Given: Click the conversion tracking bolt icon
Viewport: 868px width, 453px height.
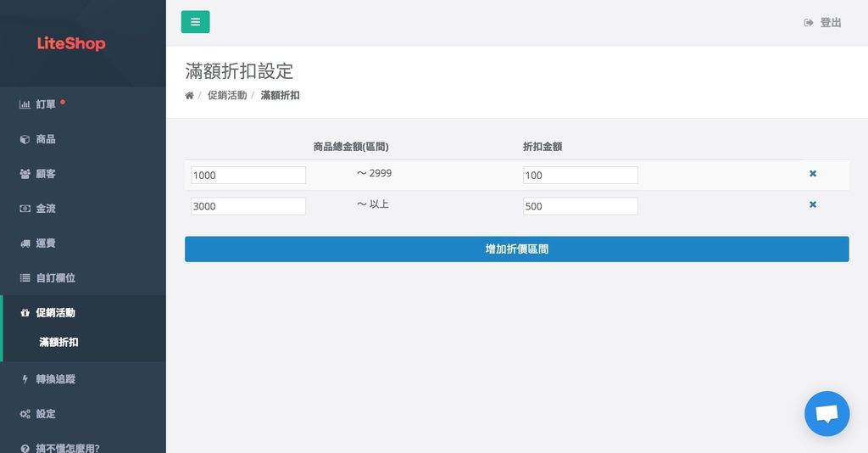Looking at the screenshot, I should coord(25,379).
